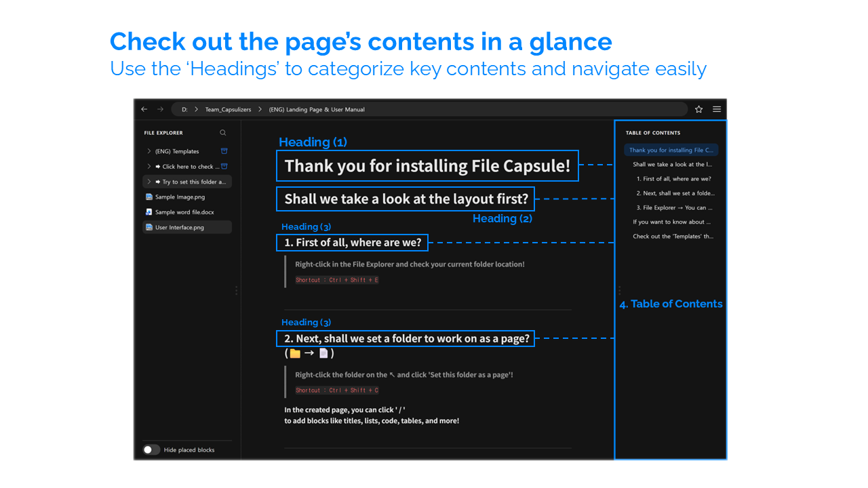Open Sample word file.docx
This screenshot has height=488, width=868.
[x=184, y=212]
